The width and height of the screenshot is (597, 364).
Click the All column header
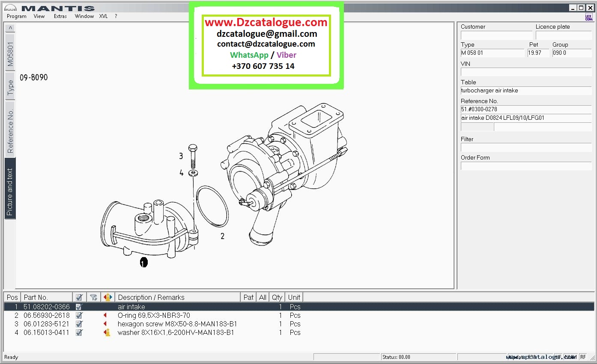pos(263,297)
